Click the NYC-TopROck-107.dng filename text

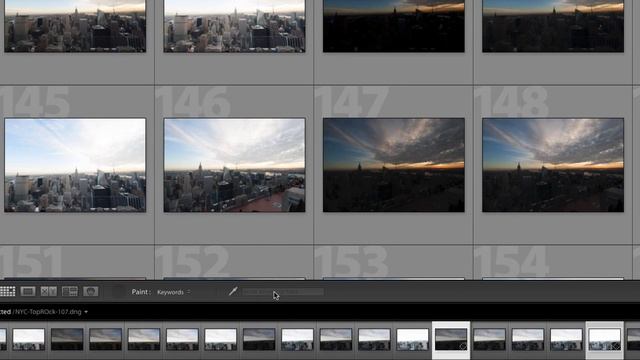point(48,312)
